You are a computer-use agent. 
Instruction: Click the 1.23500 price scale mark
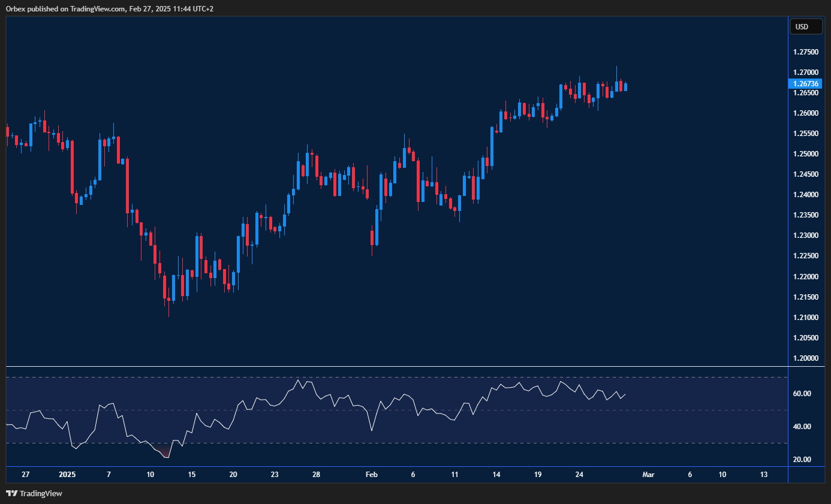point(805,215)
